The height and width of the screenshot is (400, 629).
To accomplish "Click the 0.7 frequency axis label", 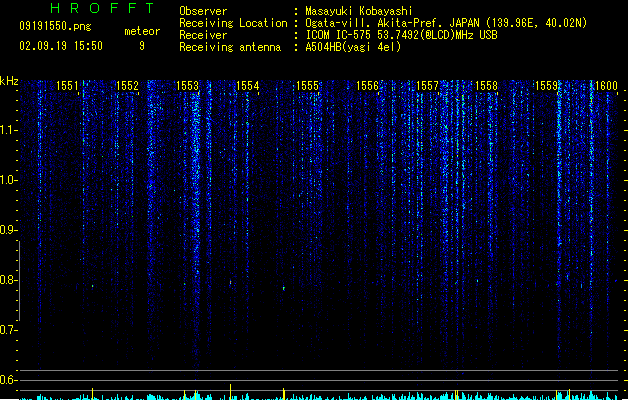I will [8, 330].
